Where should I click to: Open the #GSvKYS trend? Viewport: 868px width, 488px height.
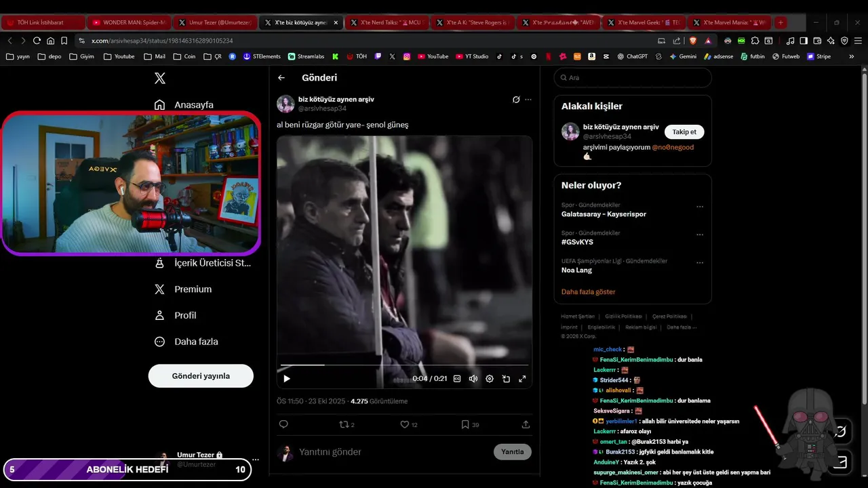click(x=577, y=242)
